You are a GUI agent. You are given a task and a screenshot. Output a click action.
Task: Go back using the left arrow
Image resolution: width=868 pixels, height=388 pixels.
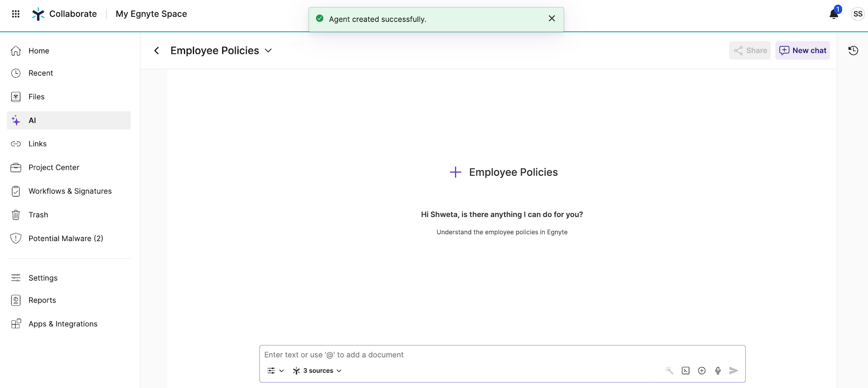pos(156,50)
